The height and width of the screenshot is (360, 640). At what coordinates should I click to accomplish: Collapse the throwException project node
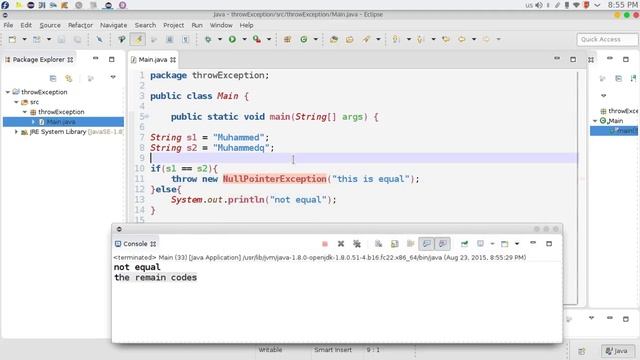tap(8, 92)
